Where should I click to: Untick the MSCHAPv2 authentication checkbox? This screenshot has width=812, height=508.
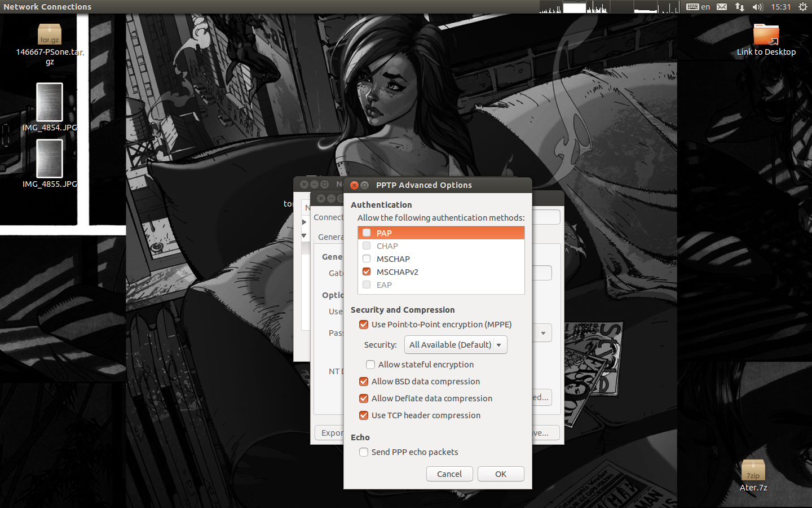367,272
